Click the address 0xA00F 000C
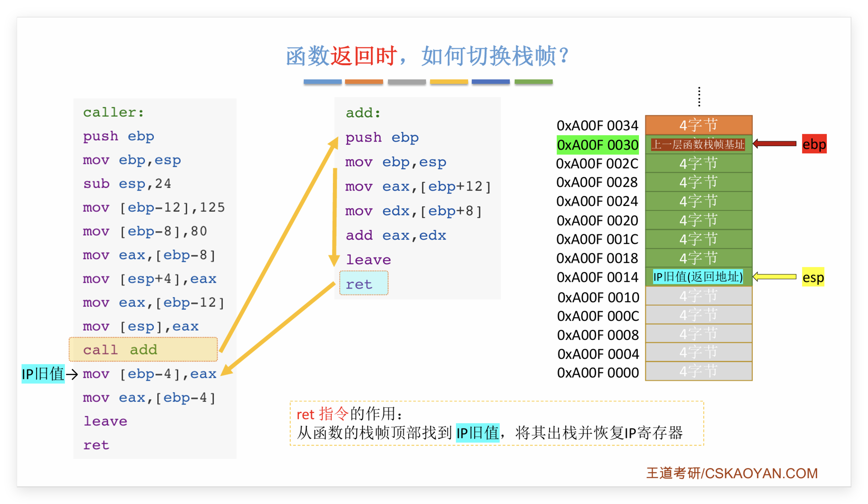 598,316
